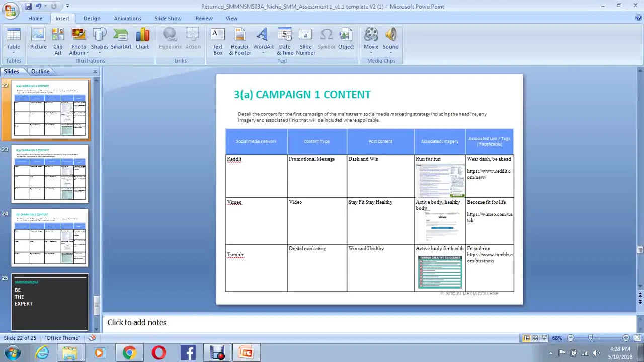Click the reddit.com link text in table

pyautogui.click(x=489, y=174)
